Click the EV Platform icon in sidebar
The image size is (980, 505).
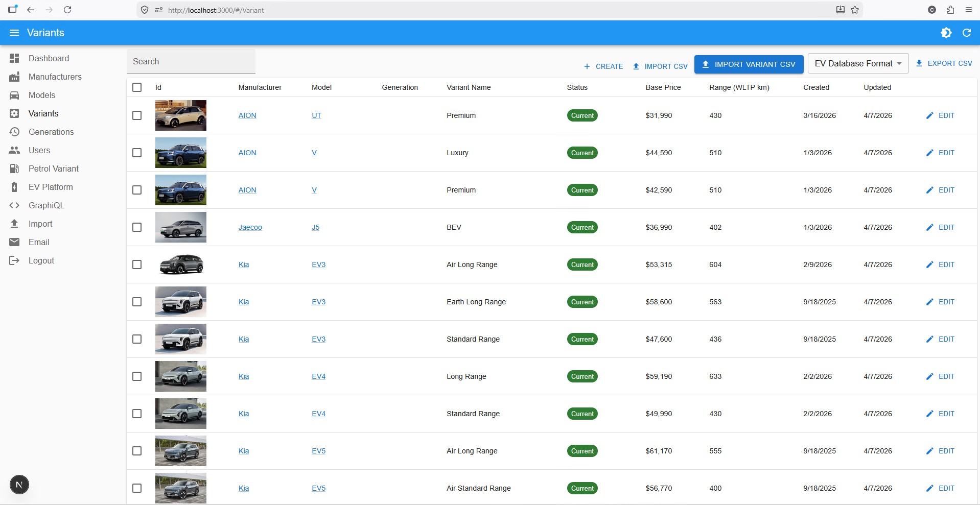[14, 187]
